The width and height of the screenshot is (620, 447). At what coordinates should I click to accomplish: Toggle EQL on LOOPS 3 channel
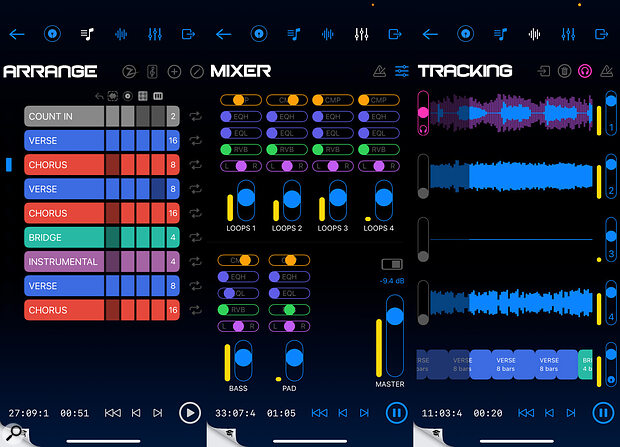[x=333, y=133]
